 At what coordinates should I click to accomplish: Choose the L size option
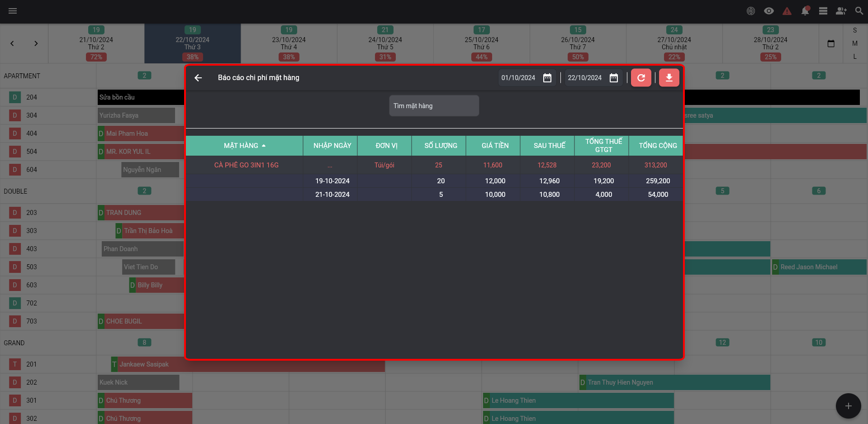855,57
